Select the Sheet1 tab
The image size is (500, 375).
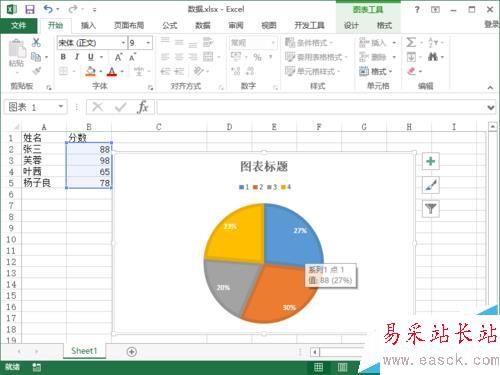coord(84,351)
